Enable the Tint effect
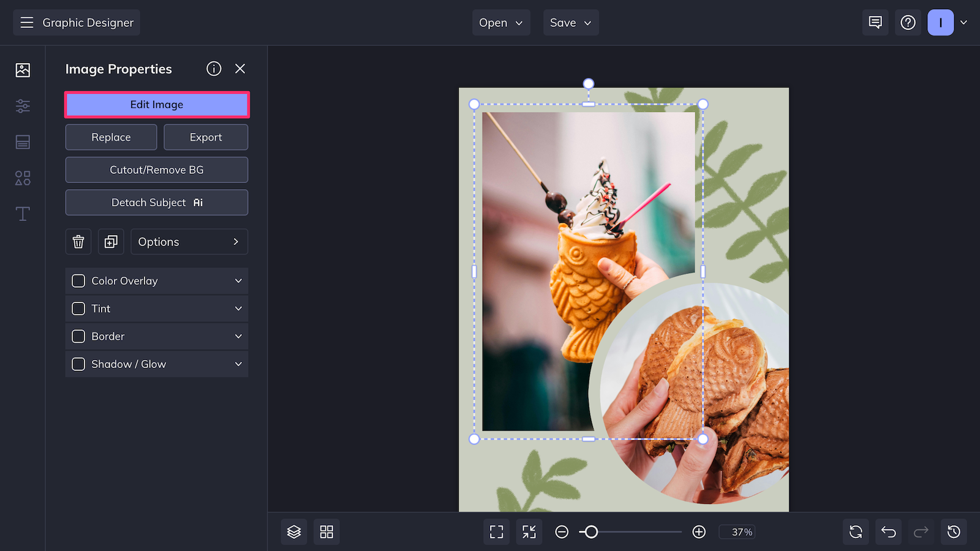980x551 pixels. [x=78, y=309]
